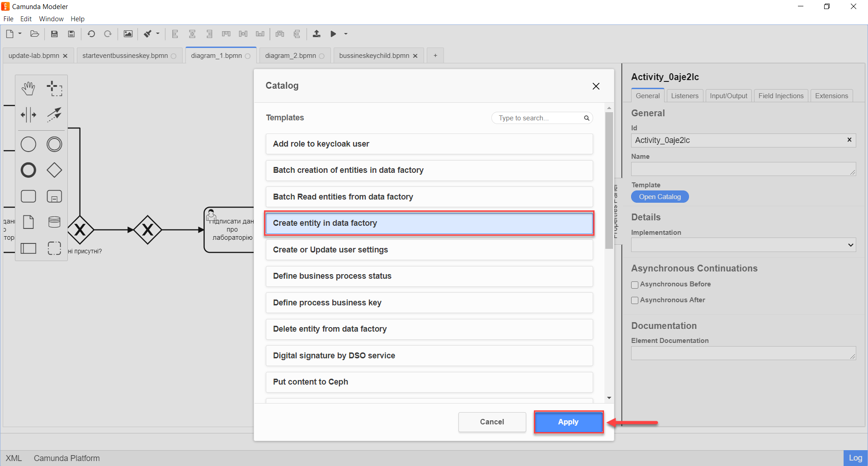Align selected elements to the right
868x466 pixels.
209,34
